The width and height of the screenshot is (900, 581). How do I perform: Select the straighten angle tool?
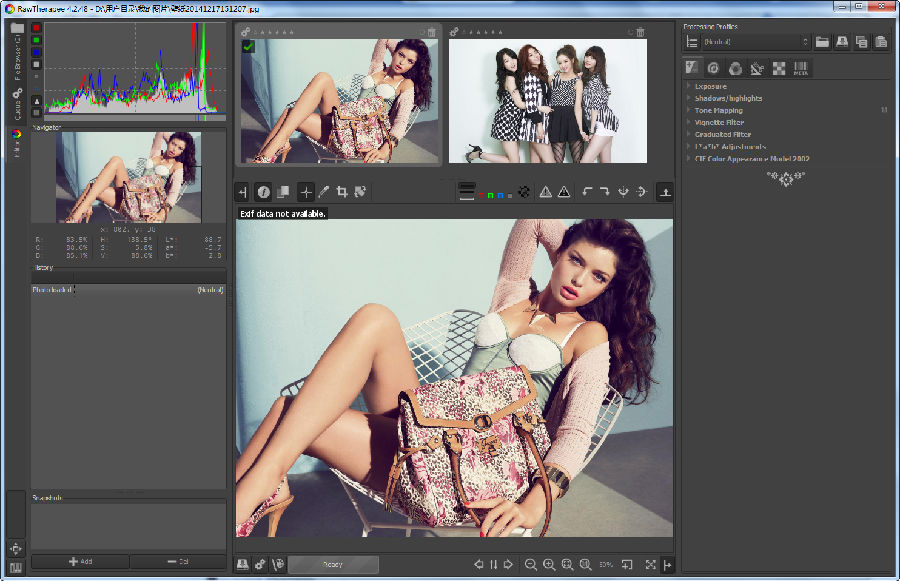click(x=360, y=191)
